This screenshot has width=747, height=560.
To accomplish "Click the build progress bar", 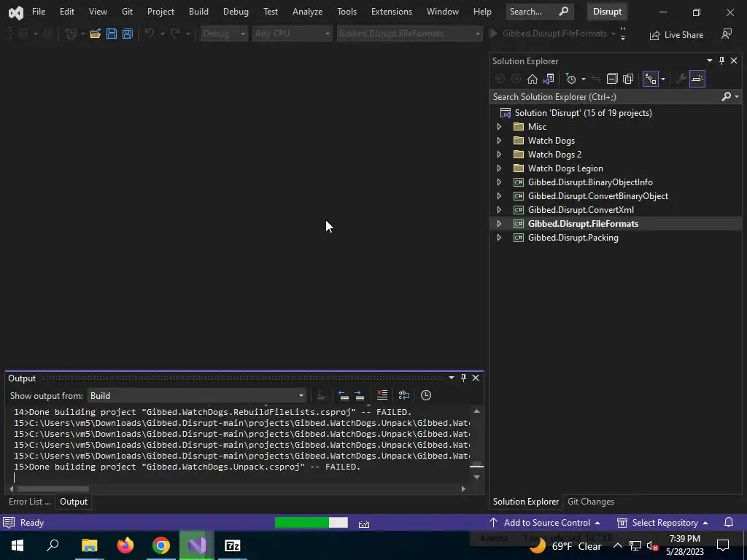I will (x=311, y=522).
